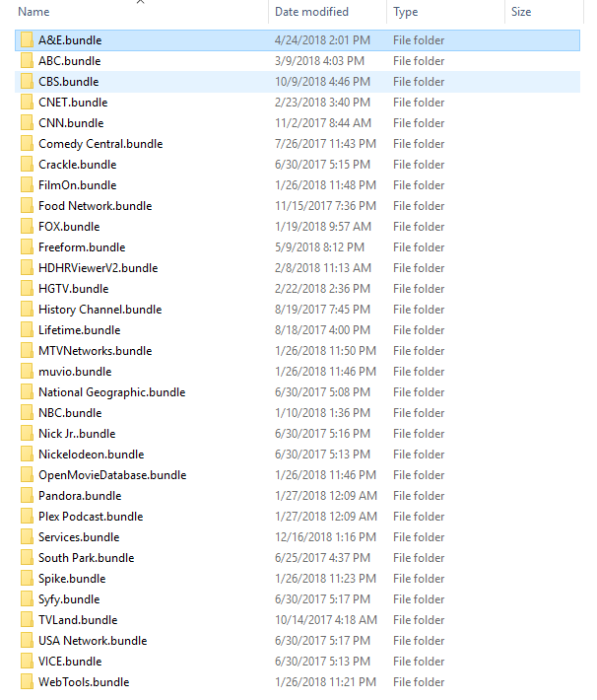This screenshot has height=700, width=597.
Task: Click the Pandora.bundle folder icon
Action: point(27,496)
